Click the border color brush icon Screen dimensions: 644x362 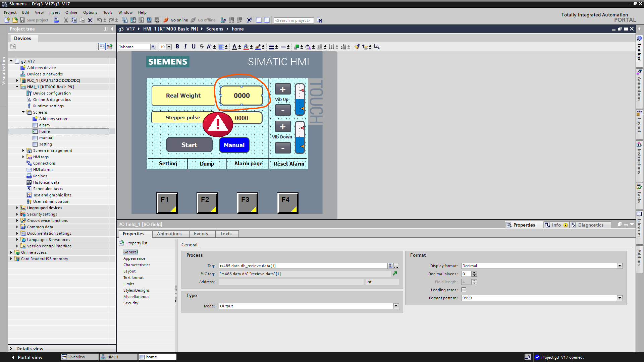(258, 47)
